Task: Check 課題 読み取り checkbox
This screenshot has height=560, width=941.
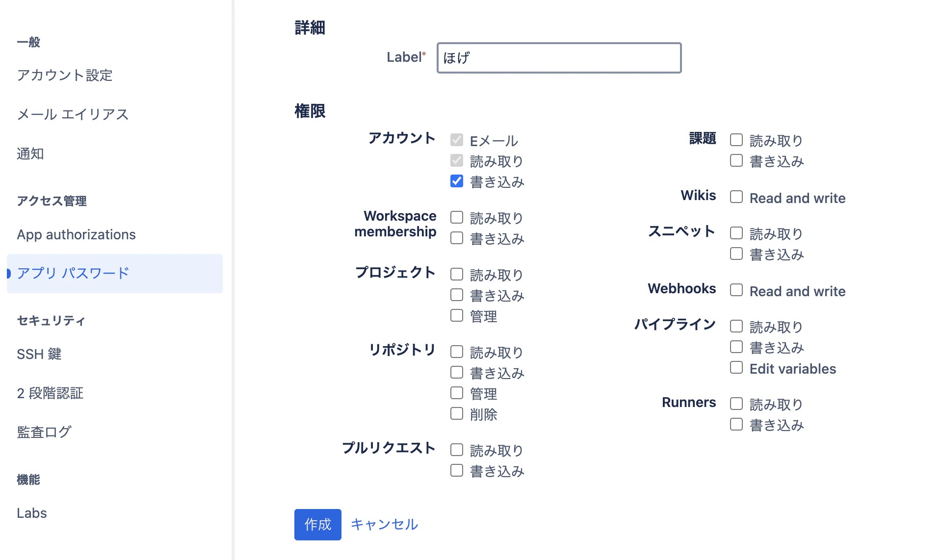Action: (736, 140)
